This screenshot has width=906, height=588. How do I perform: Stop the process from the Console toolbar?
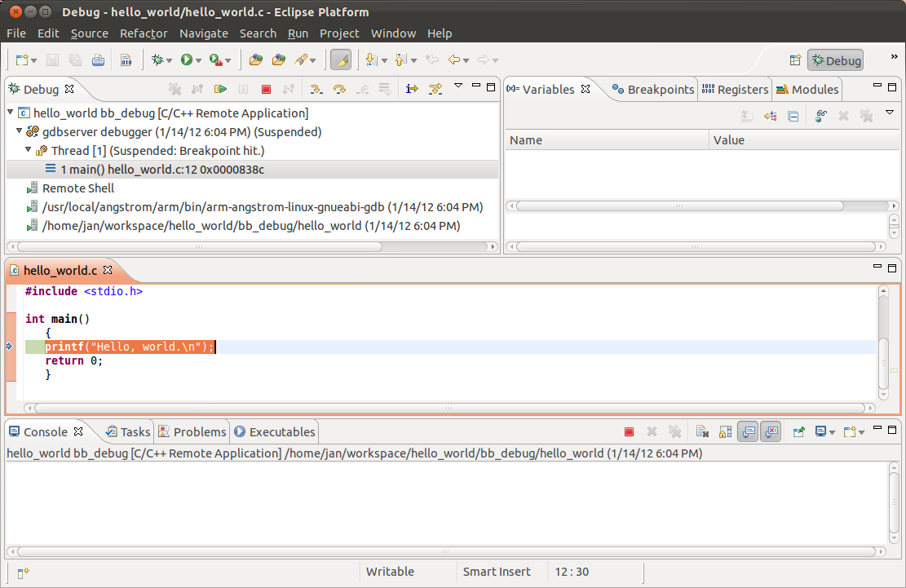[630, 431]
